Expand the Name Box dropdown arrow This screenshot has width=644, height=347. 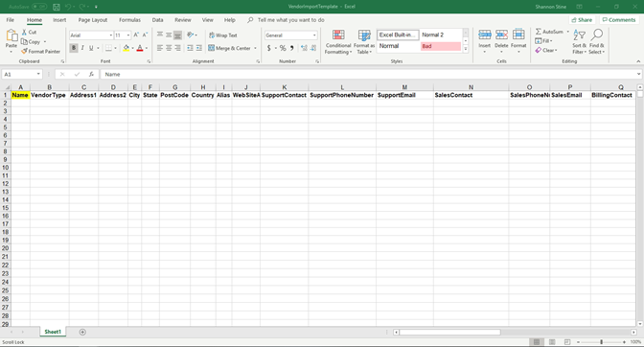pos(38,75)
